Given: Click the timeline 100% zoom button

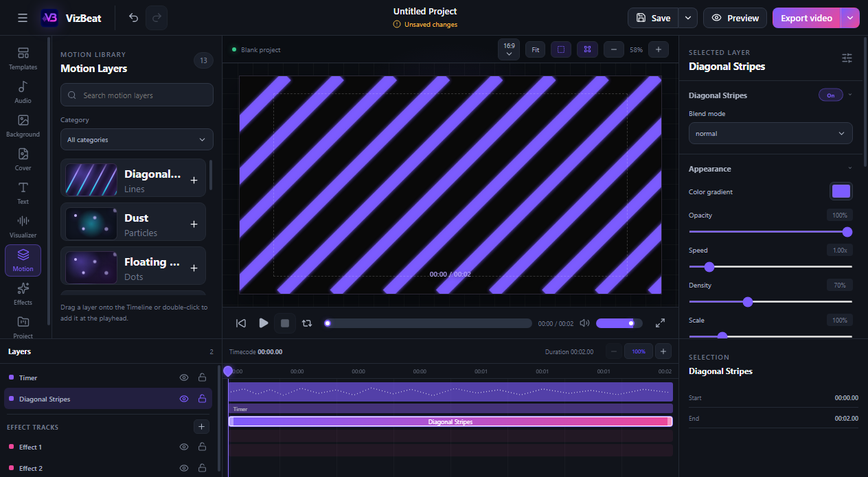Looking at the screenshot, I should [639, 351].
